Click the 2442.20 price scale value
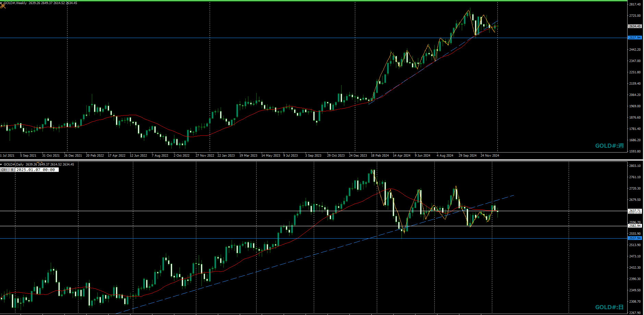Screen dimensions: 644x315 pos(635,50)
